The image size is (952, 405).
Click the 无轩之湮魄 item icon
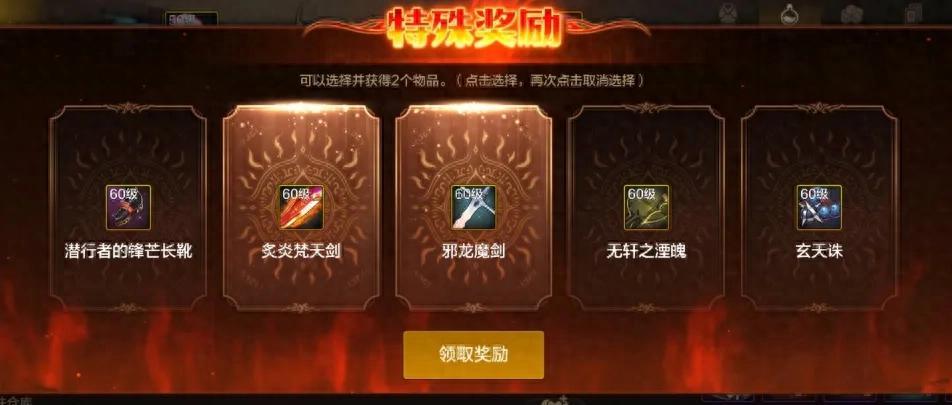pos(647,207)
